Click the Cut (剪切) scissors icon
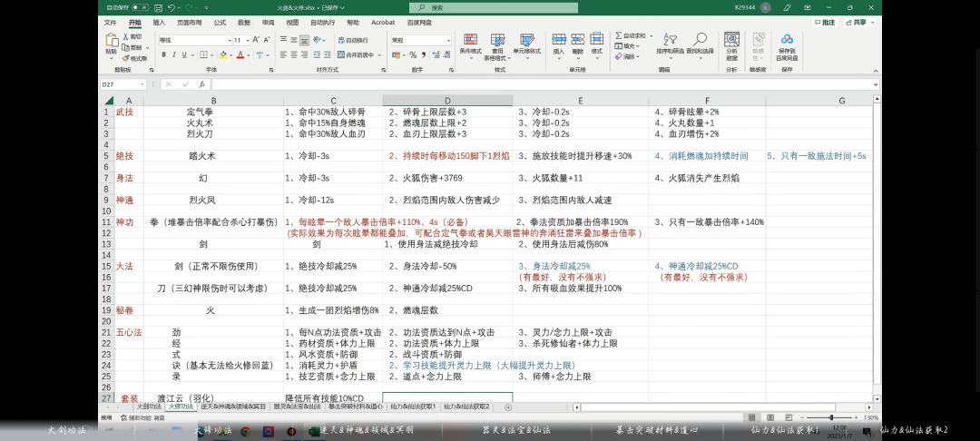 (x=125, y=37)
